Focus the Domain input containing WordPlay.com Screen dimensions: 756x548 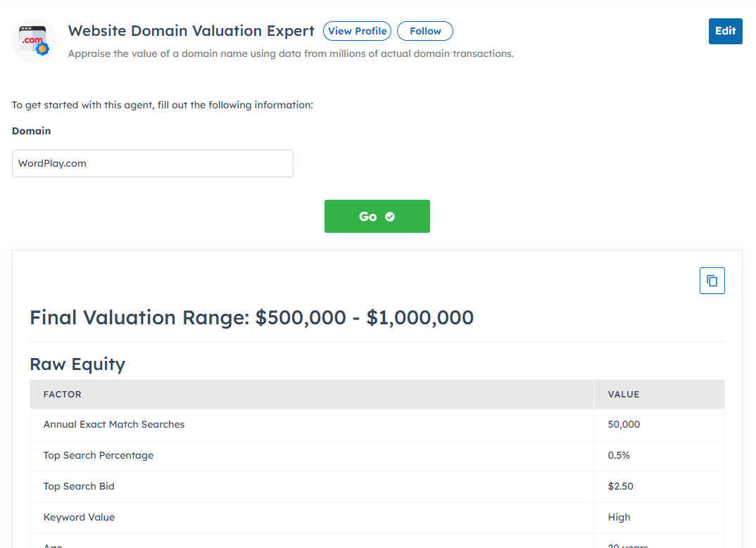pyautogui.click(x=152, y=163)
